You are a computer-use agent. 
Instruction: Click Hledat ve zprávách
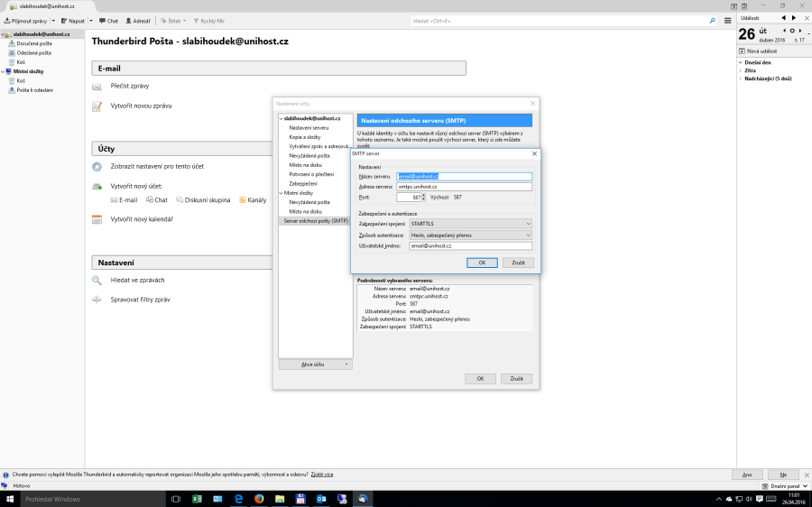[137, 281]
